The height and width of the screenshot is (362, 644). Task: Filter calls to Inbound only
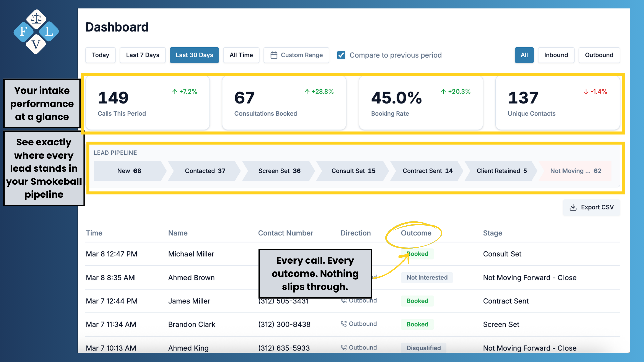[556, 55]
